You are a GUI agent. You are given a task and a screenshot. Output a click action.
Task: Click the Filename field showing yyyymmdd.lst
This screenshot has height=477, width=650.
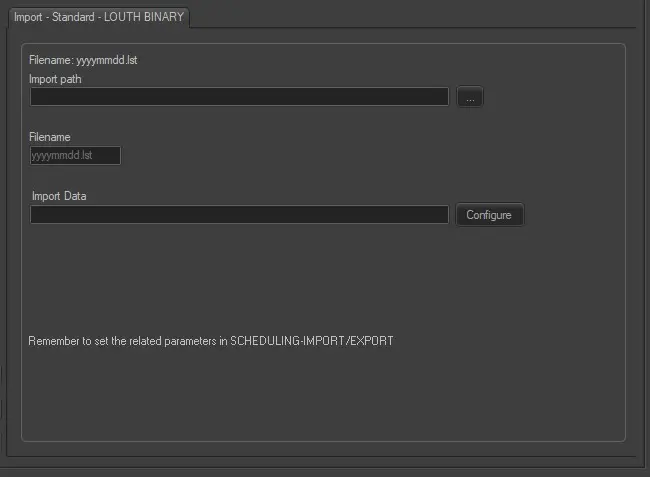point(75,156)
